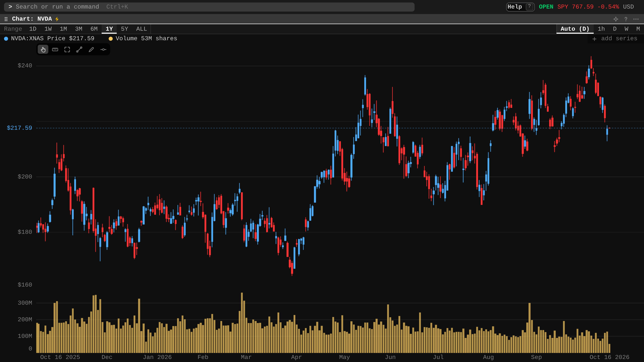Click the Feb date axis label
This screenshot has height=362, width=644.
[203, 357]
